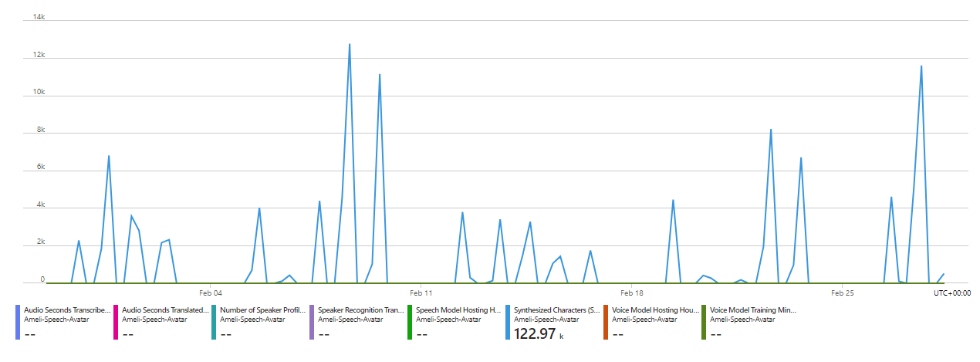Select the Speech Model Hosting Hours legend entry

(455, 322)
